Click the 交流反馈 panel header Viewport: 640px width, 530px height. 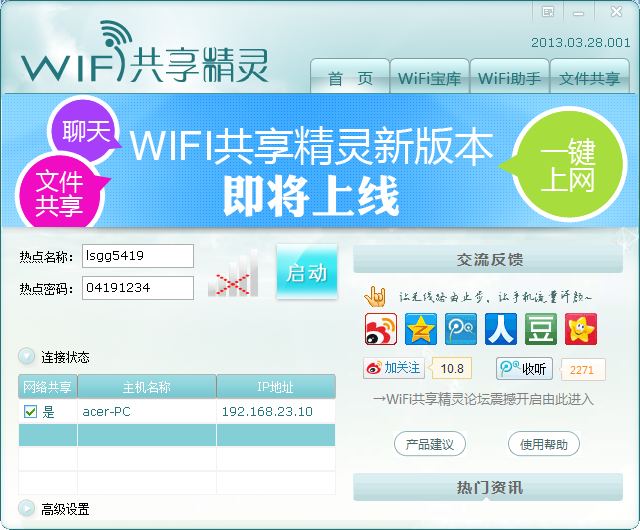pyautogui.click(x=488, y=259)
